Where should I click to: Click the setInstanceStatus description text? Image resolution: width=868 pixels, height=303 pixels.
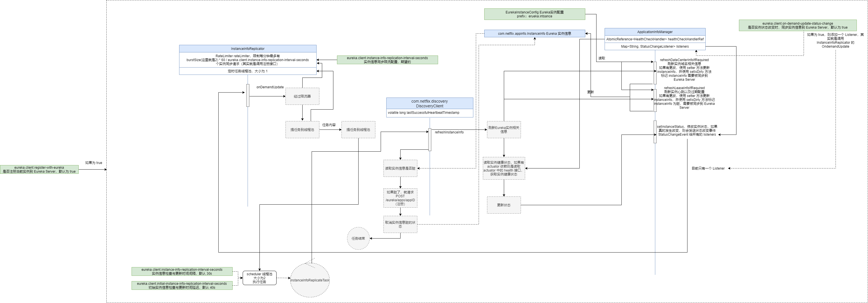pyautogui.click(x=687, y=131)
